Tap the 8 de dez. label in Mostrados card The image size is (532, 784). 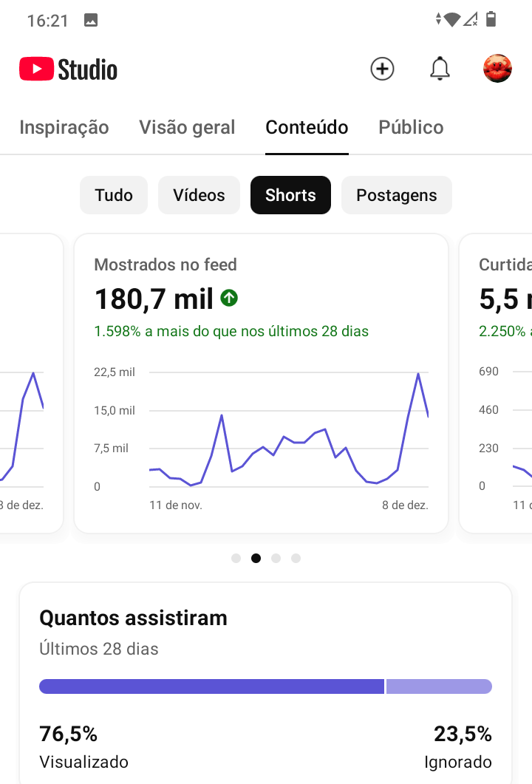click(x=405, y=505)
